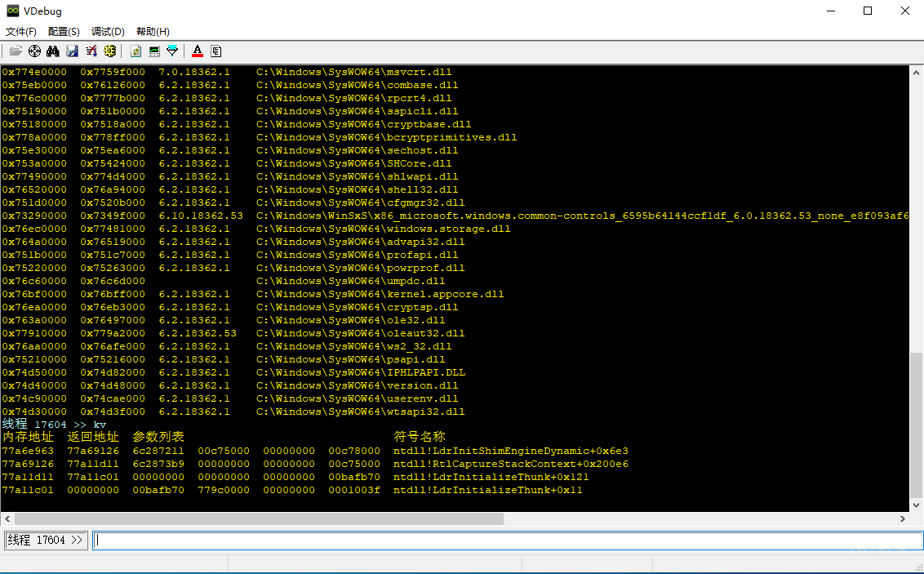Screen dimensions: 924x574
Task: Click the 线程 17604 >> prompt label
Action: click(46, 541)
